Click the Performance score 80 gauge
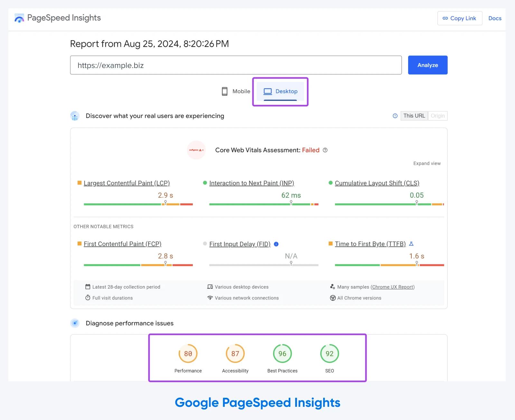The width and height of the screenshot is (515, 420). (188, 354)
